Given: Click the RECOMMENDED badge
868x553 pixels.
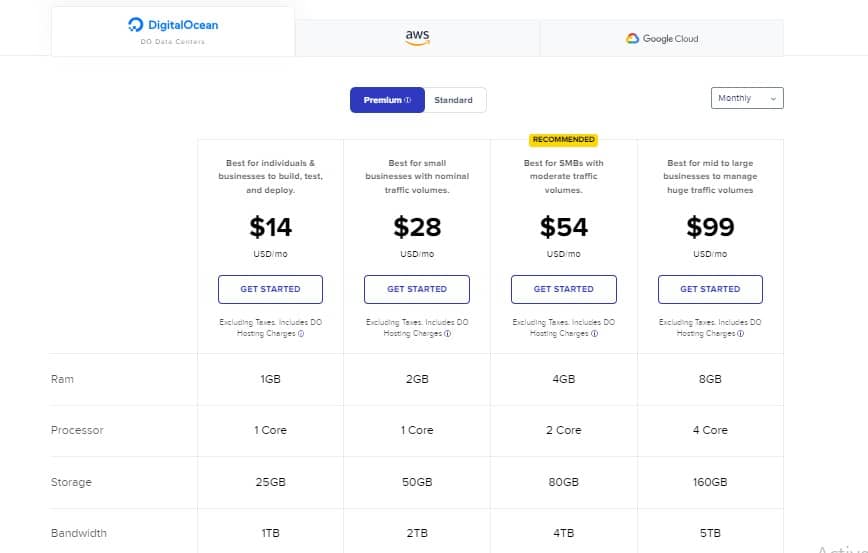Looking at the screenshot, I should click(x=564, y=139).
